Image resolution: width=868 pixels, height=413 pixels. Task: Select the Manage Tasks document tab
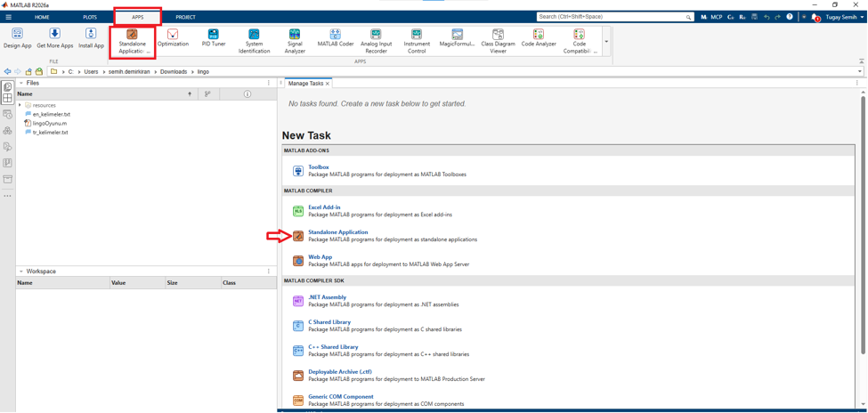(x=305, y=83)
